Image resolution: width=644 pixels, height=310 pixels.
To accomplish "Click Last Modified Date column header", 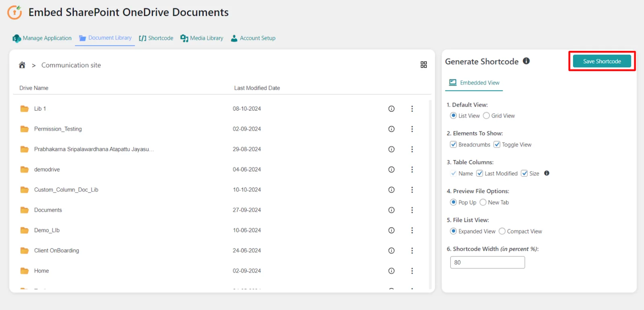I will (257, 88).
